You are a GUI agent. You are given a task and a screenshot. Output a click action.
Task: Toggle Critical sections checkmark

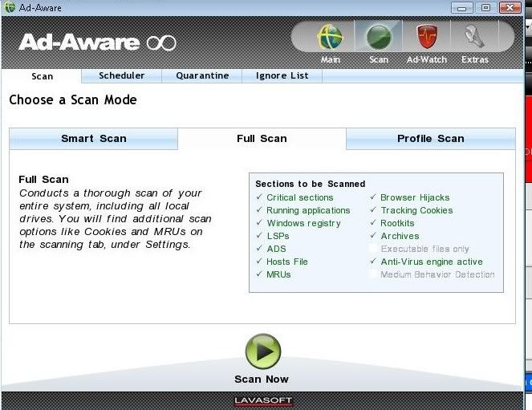point(259,197)
